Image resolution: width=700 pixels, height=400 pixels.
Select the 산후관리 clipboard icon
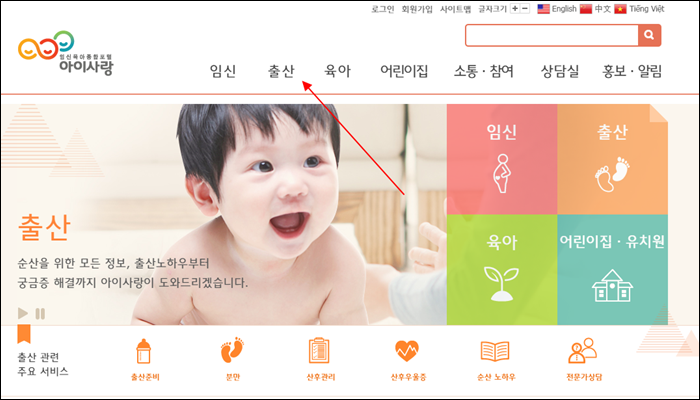point(319,350)
